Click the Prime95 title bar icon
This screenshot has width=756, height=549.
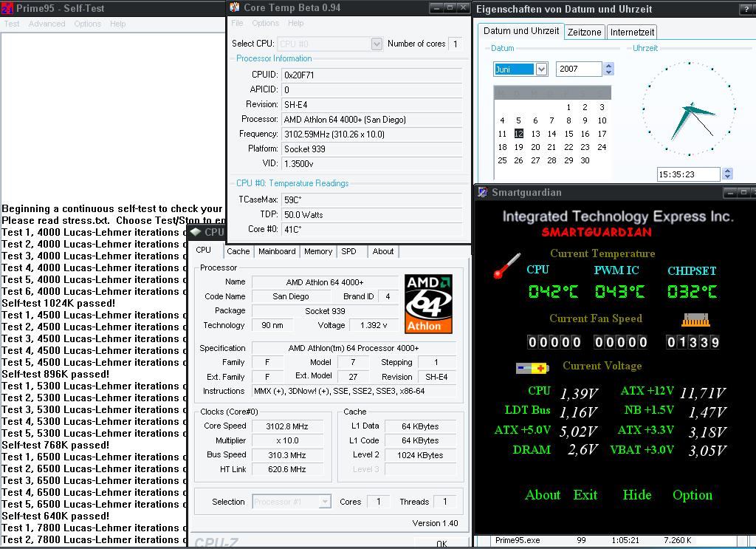click(x=7, y=8)
